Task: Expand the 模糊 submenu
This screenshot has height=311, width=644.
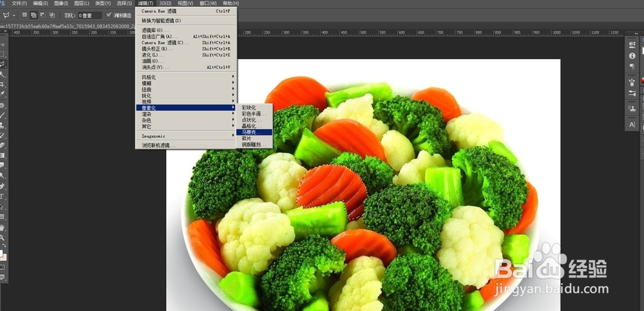Action: pos(187,83)
